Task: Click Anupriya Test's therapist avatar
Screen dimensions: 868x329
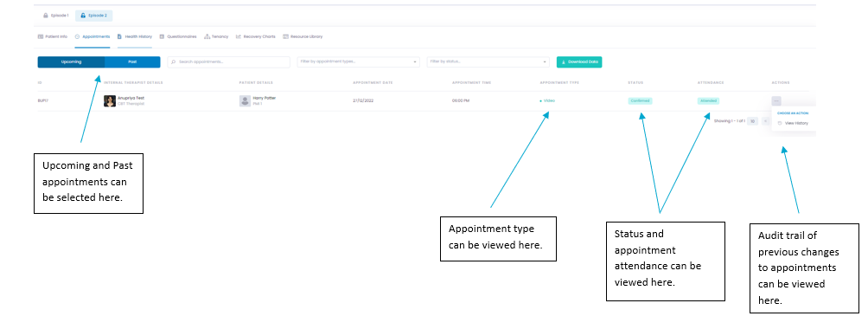Action: coord(110,101)
